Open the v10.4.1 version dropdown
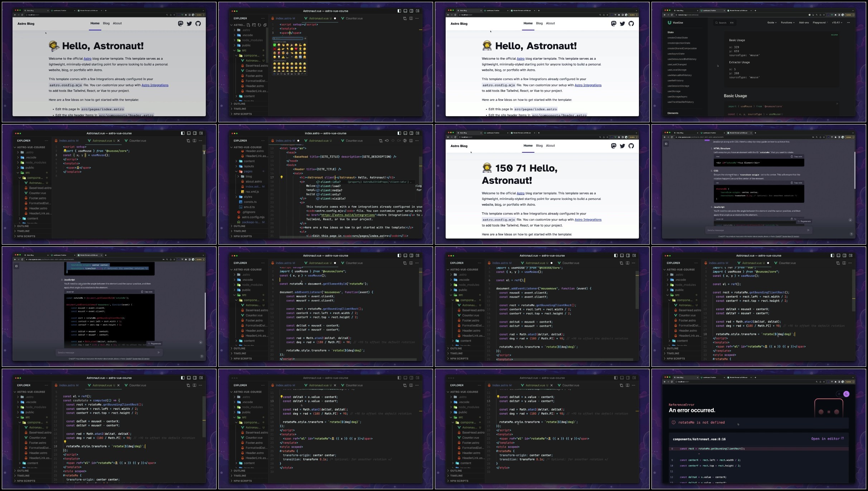The image size is (868, 491). point(837,23)
